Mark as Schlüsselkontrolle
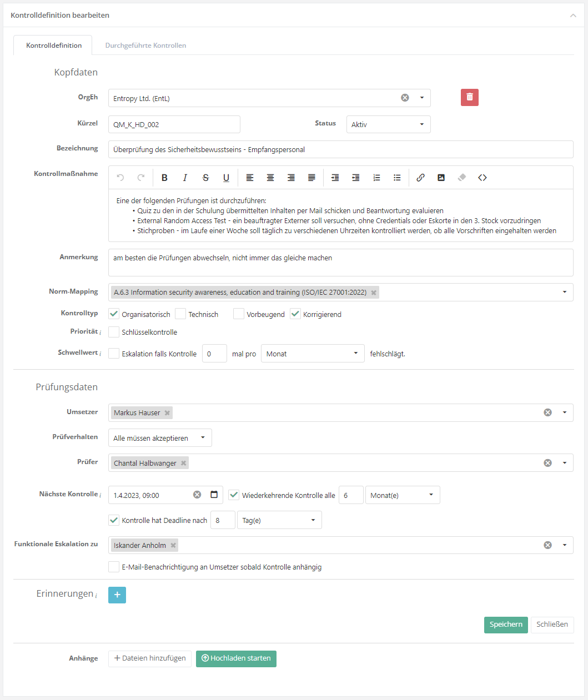The image size is (588, 700). pos(114,332)
